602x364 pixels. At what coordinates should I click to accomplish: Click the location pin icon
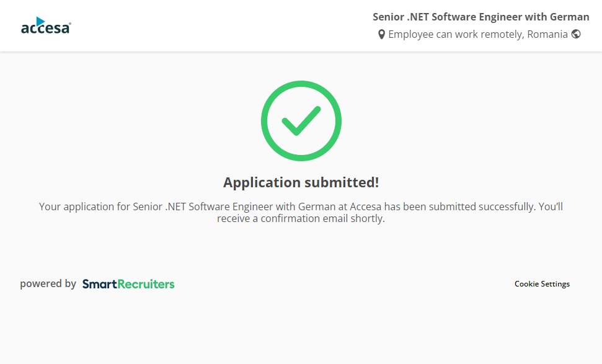click(382, 35)
